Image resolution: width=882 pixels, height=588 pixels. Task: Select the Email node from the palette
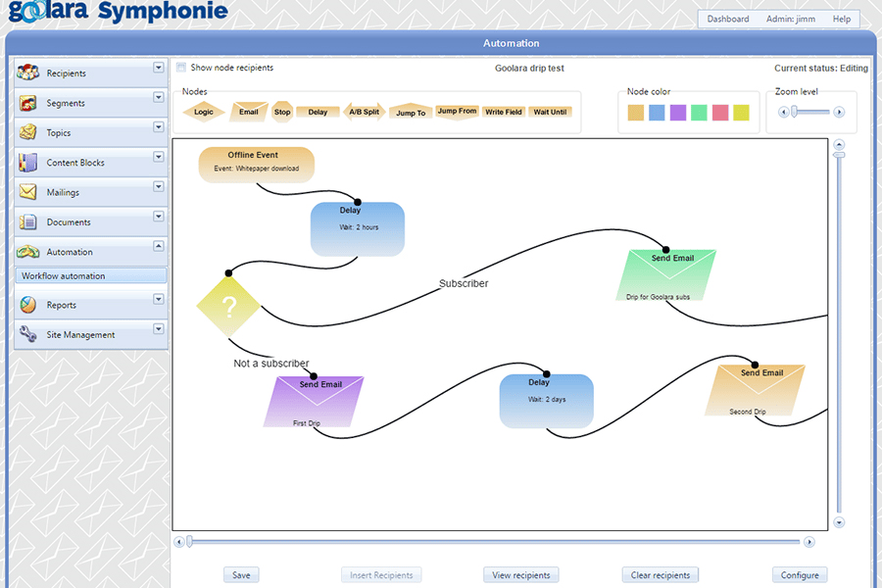248,111
